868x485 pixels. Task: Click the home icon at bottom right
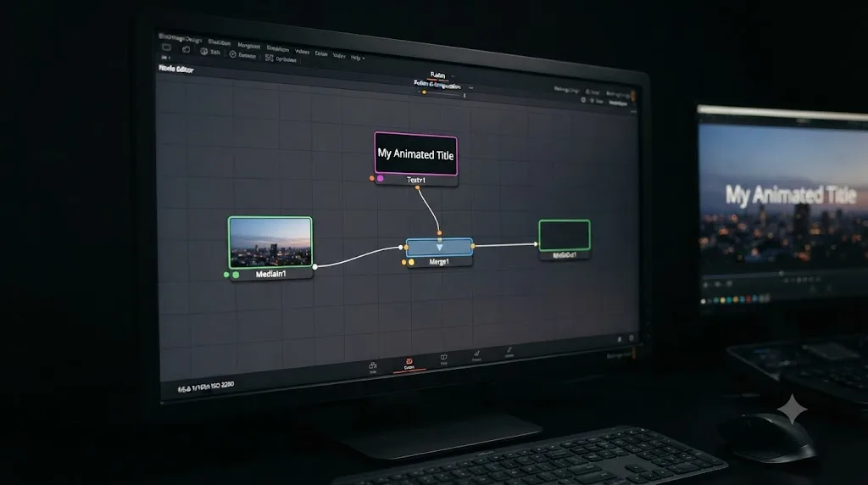click(x=619, y=339)
